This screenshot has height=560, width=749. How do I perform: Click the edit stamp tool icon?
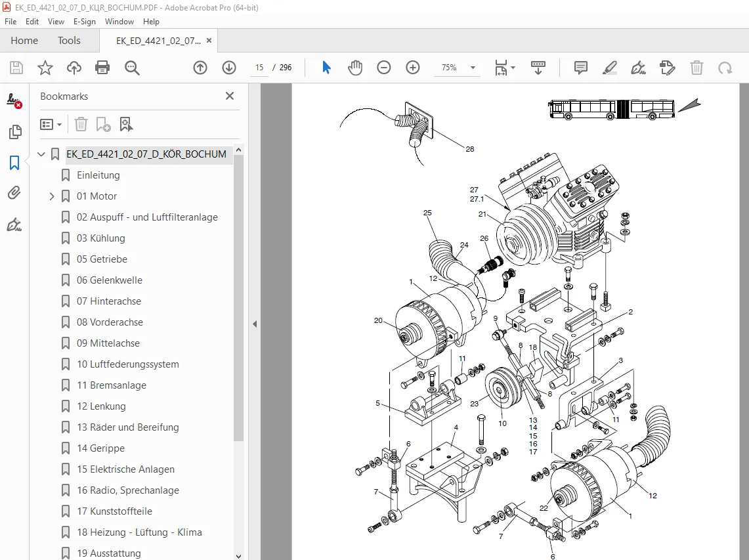(668, 68)
